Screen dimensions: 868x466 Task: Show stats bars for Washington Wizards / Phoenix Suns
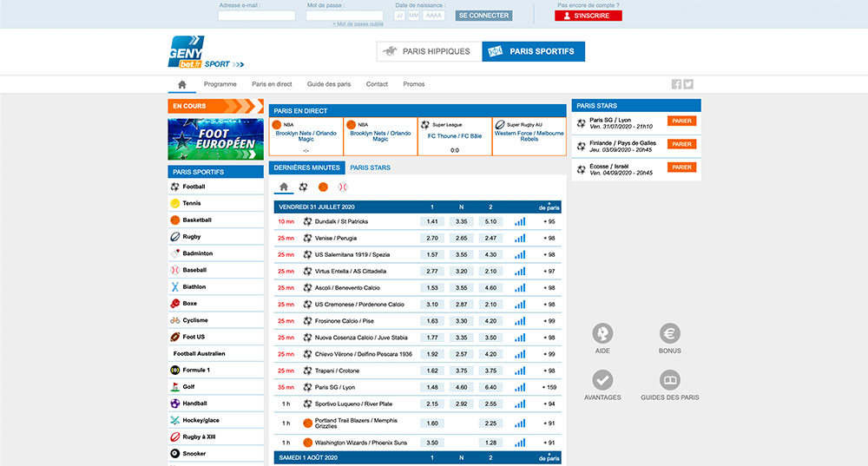click(x=520, y=443)
